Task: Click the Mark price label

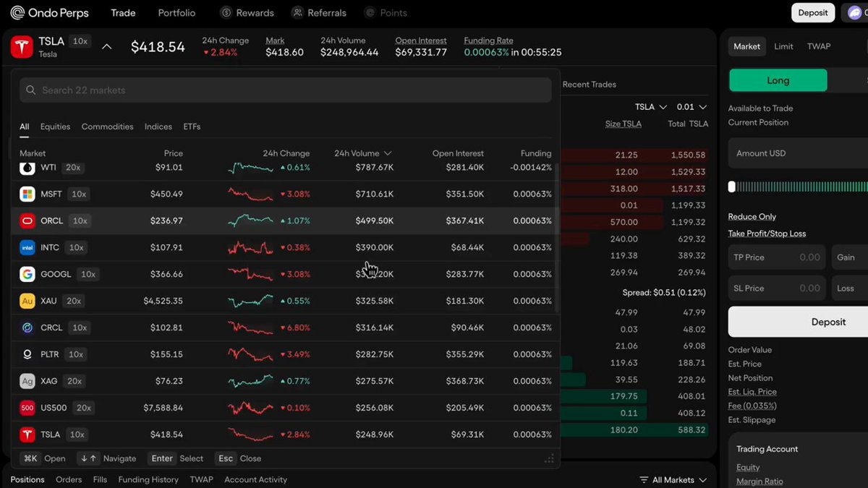Action: (x=275, y=40)
